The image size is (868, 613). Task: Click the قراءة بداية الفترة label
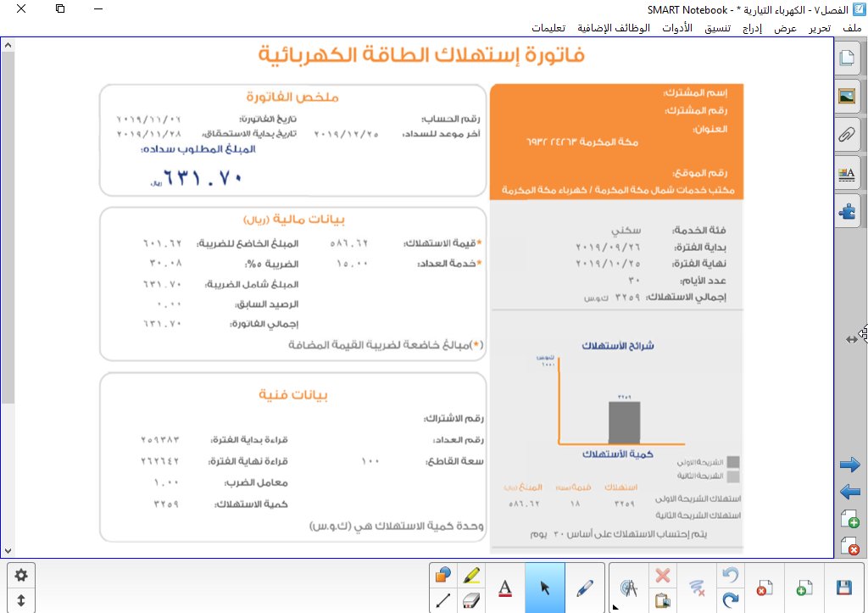[249, 440]
